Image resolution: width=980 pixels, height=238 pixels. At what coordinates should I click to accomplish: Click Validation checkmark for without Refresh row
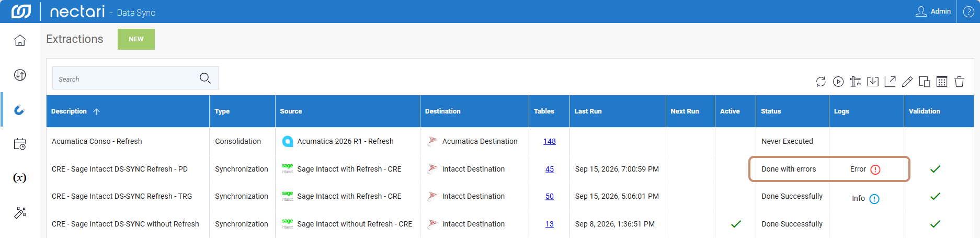936,224
